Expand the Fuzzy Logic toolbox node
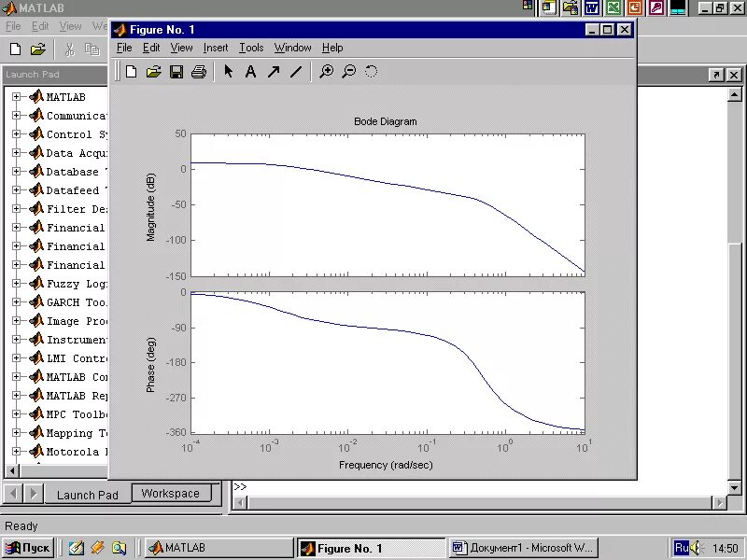The image size is (747, 560). click(x=16, y=284)
